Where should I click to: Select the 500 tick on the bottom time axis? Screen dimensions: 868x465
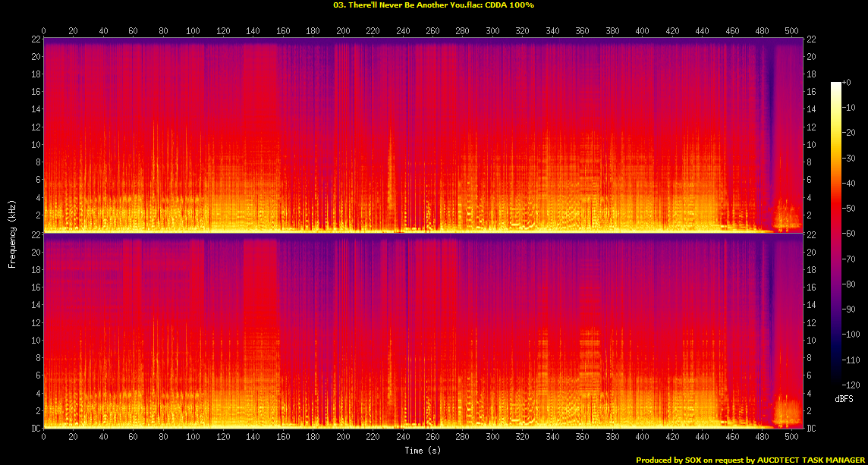click(793, 438)
